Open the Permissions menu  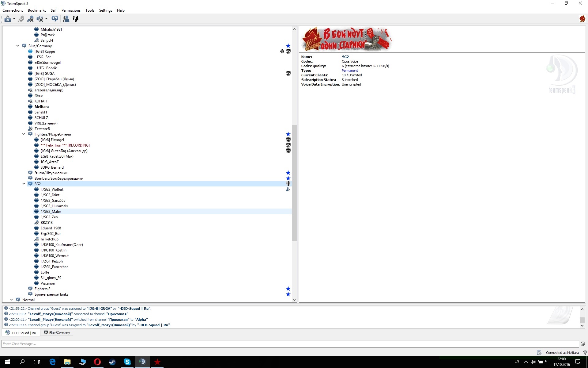(71, 10)
